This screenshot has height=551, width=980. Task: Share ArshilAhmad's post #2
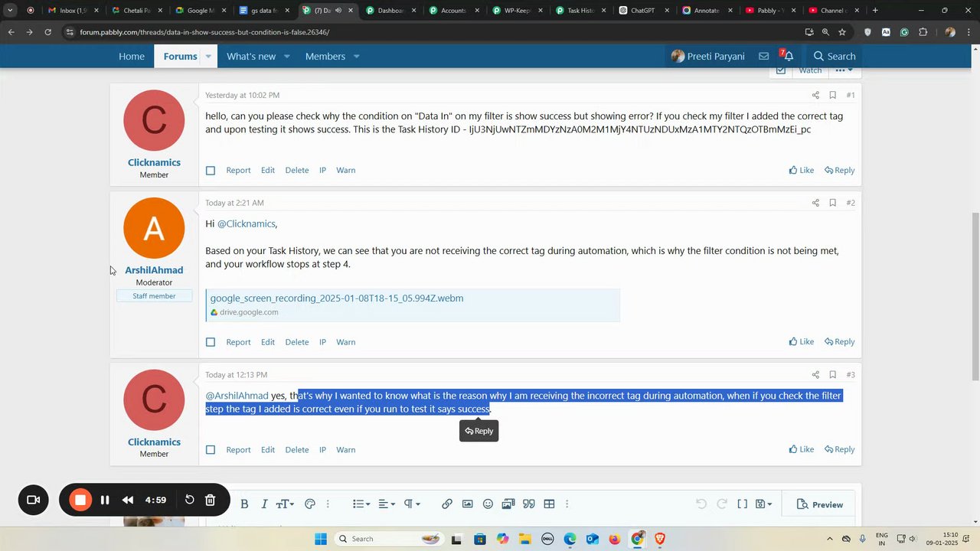pos(815,203)
